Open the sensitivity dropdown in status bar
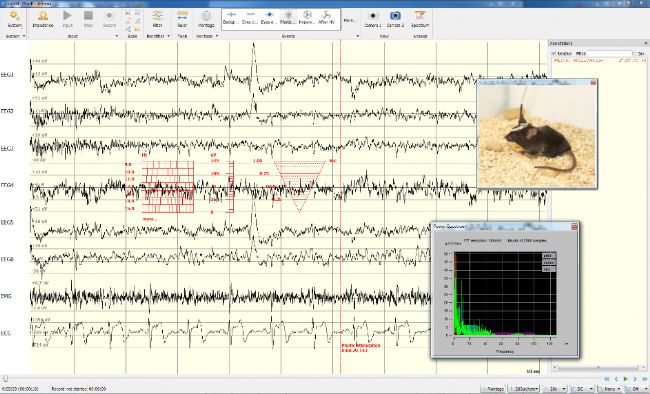650x394 pixels. point(524,389)
